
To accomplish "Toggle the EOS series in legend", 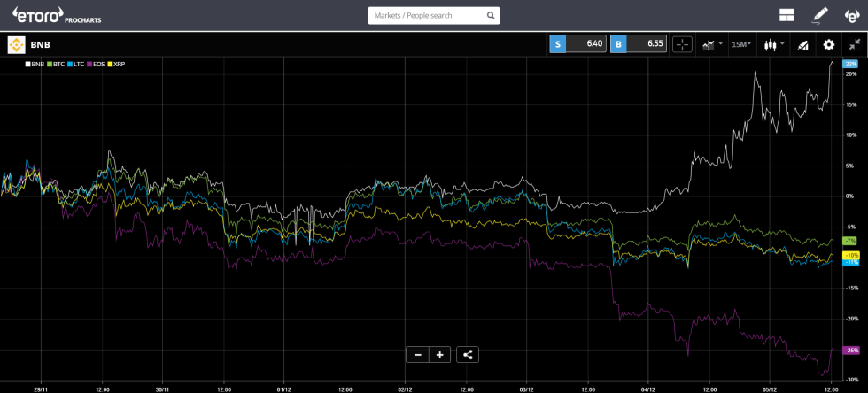I will point(97,65).
